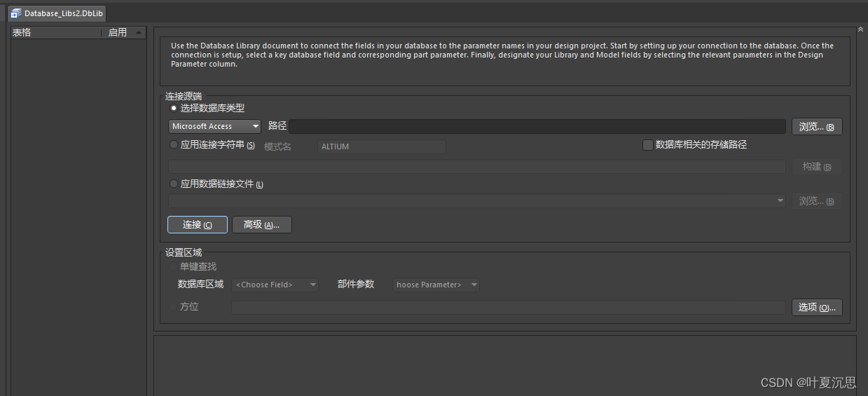Sort by the 启用 column header
Viewport: 868px width, 396px height.
(x=118, y=32)
